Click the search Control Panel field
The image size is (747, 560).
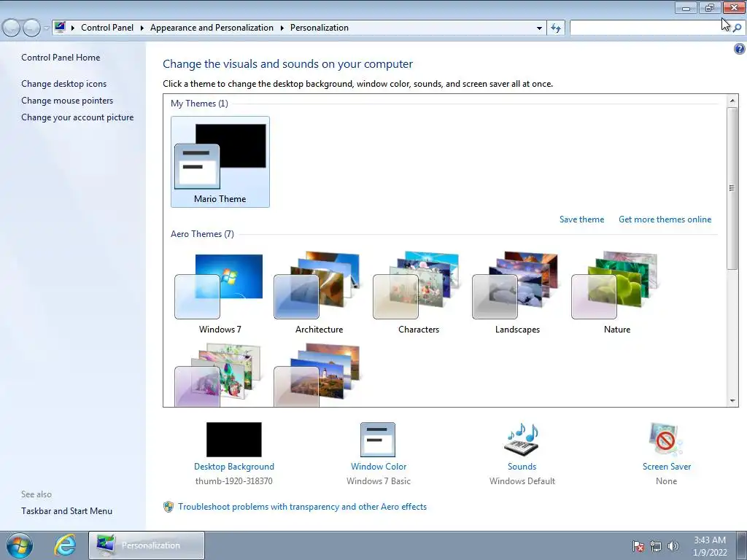(650, 28)
